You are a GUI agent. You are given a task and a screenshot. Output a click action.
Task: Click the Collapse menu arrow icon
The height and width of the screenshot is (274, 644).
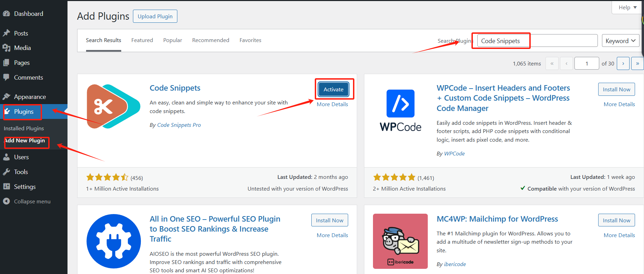pyautogui.click(x=6, y=201)
